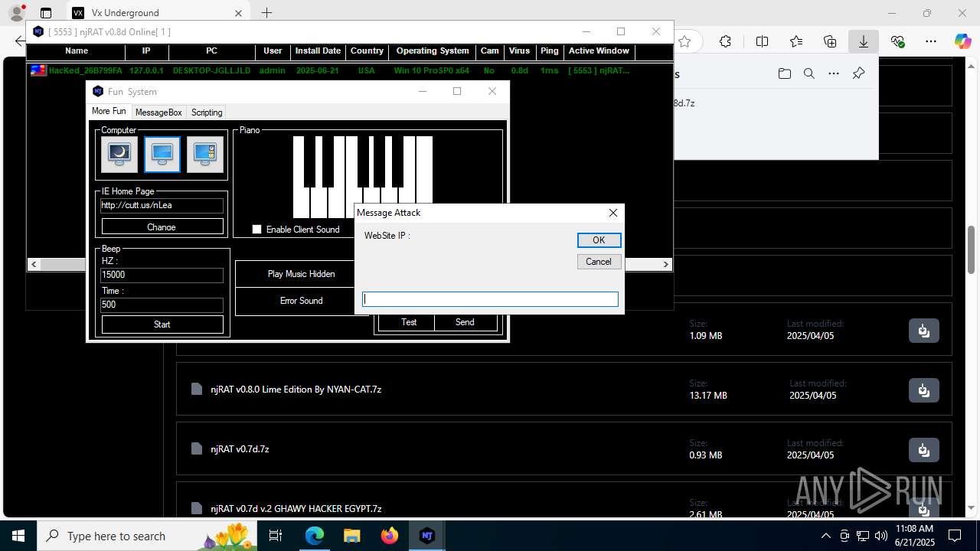The image size is (980, 551).
Task: Click the sleep moon computer icon
Action: [x=119, y=155]
